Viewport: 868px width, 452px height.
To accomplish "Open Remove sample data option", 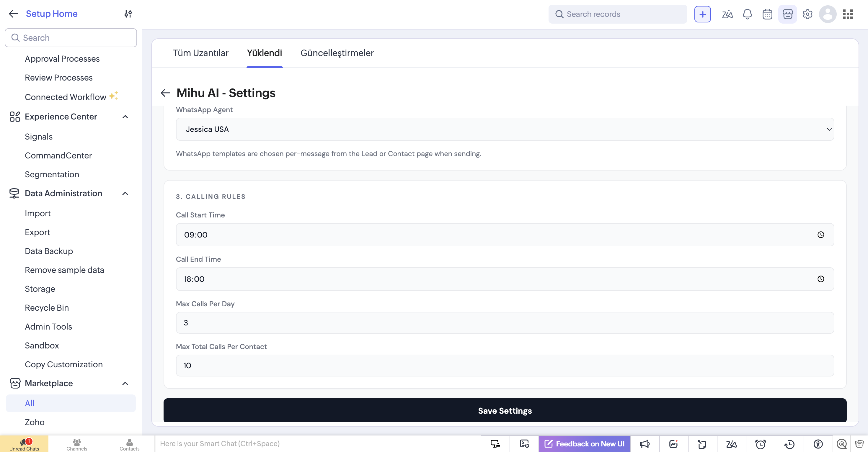I will click(x=64, y=270).
